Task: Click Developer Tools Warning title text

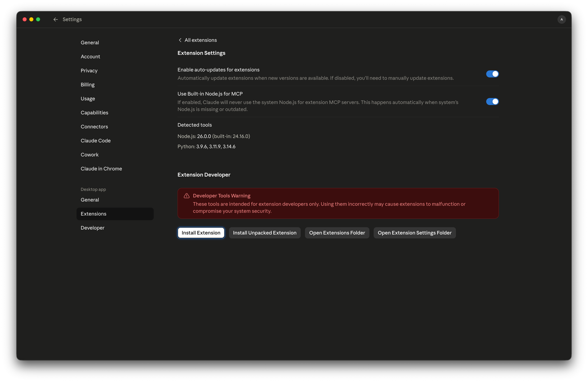Action: (x=222, y=196)
